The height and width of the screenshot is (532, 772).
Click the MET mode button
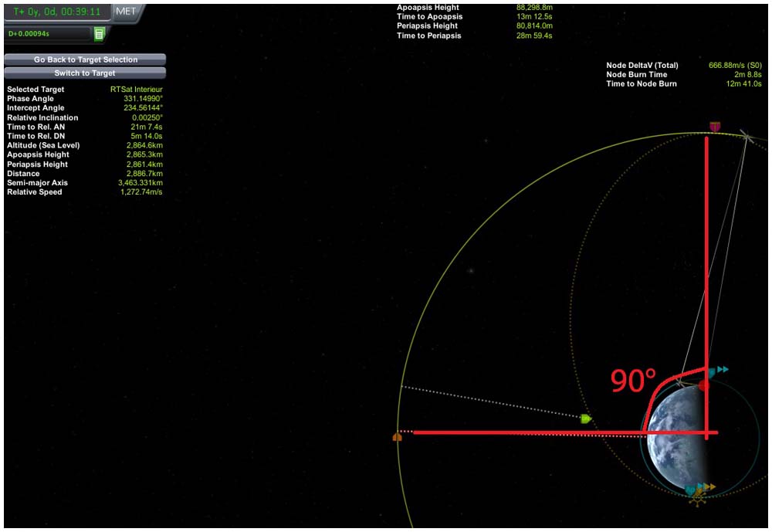(126, 12)
